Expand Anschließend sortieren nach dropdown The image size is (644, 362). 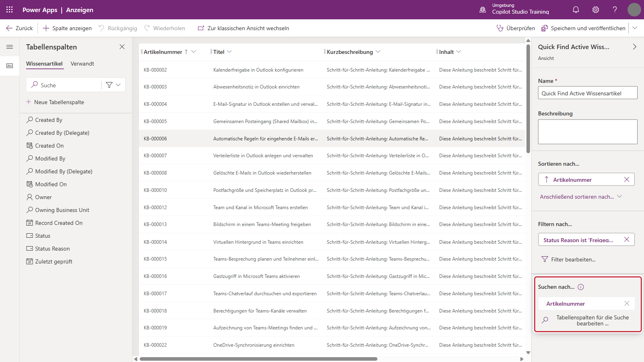(581, 197)
